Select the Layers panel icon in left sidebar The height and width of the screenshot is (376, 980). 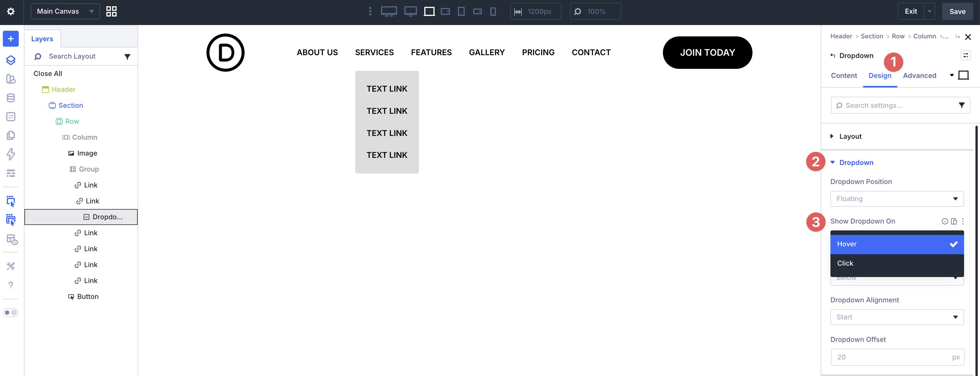10,60
